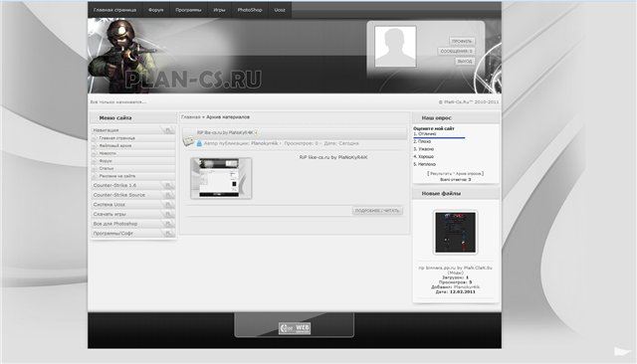Open the Игры top menu item
637x364 pixels.
click(219, 10)
